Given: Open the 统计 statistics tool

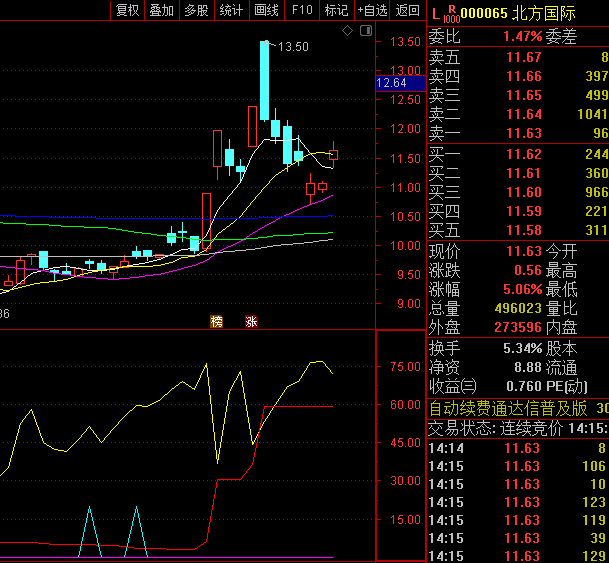Looking at the screenshot, I should coord(231,11).
